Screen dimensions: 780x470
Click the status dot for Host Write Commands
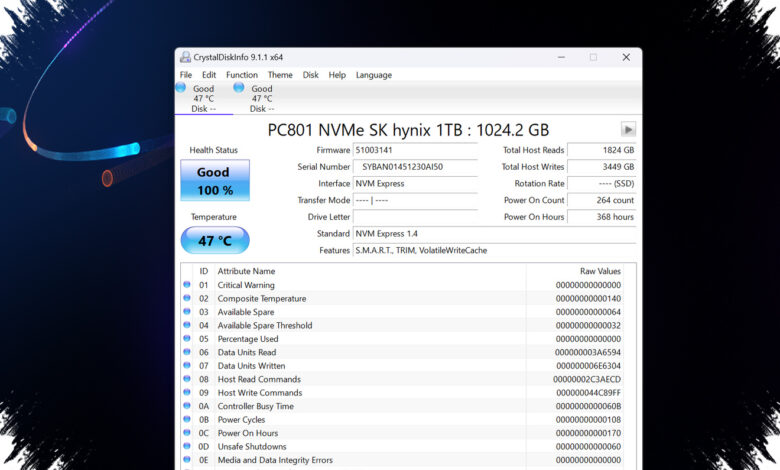(187, 392)
